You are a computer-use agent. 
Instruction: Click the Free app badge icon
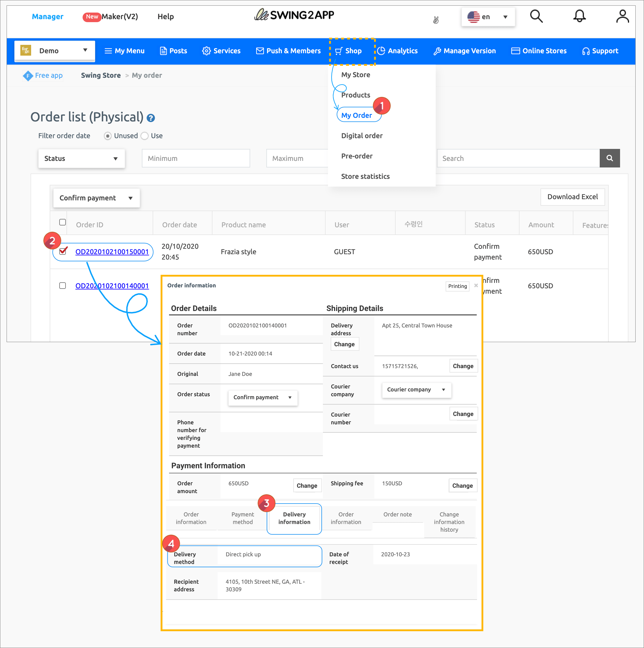point(28,76)
